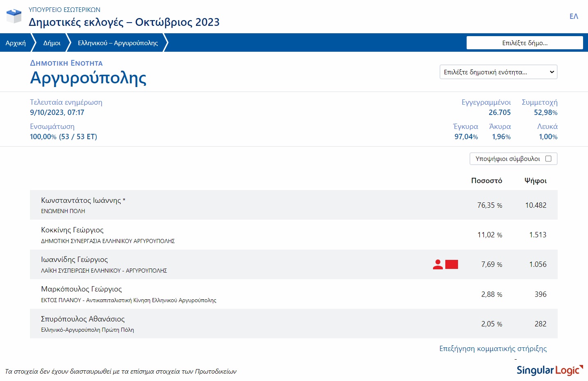Click the 76,35 % percentage value
Viewport: 588px width, 381px height.
tap(490, 205)
